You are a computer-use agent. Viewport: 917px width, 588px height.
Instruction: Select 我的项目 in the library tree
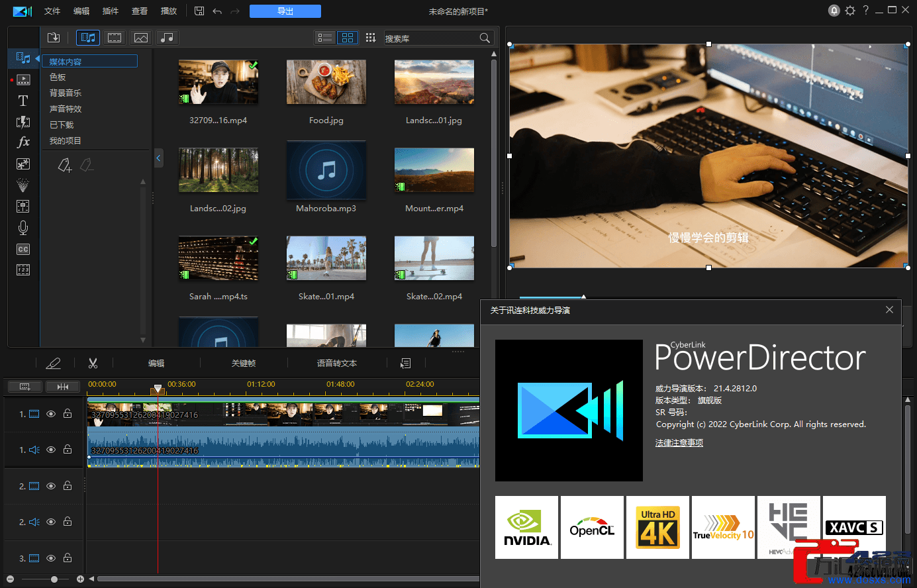[66, 141]
